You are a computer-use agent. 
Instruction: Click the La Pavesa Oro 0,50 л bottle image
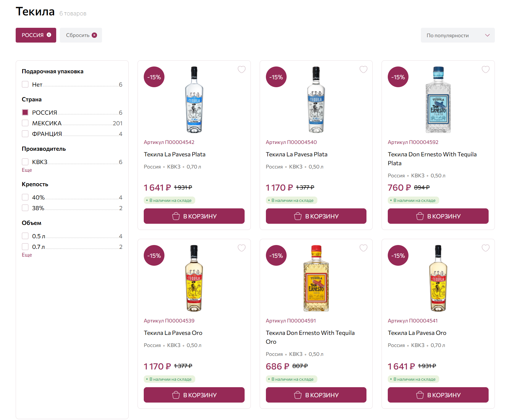(194, 278)
